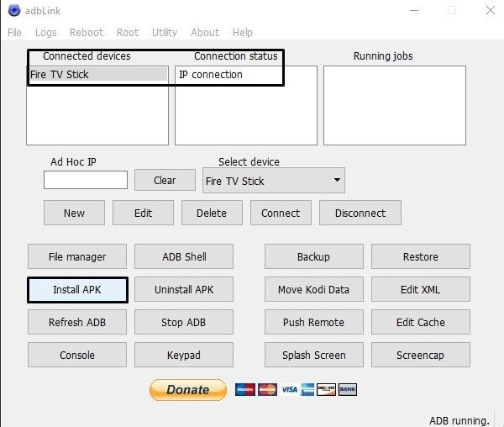Click Move Kodi Data
Viewport: 504px width, 427px height.
[314, 289]
